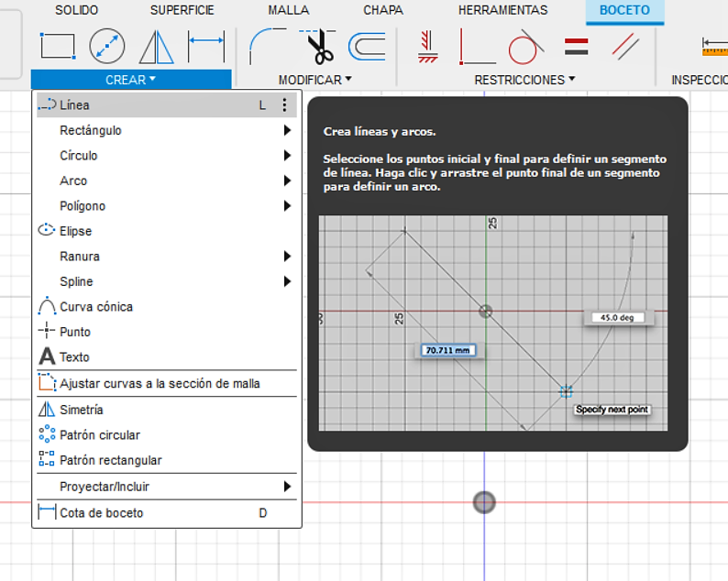Expand the Proyectar/Incluir submenu arrow
This screenshot has width=728, height=581.
coord(287,487)
